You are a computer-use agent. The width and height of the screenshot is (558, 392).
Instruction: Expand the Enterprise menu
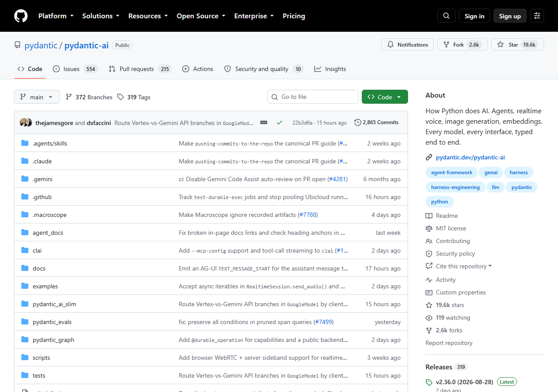pos(254,16)
